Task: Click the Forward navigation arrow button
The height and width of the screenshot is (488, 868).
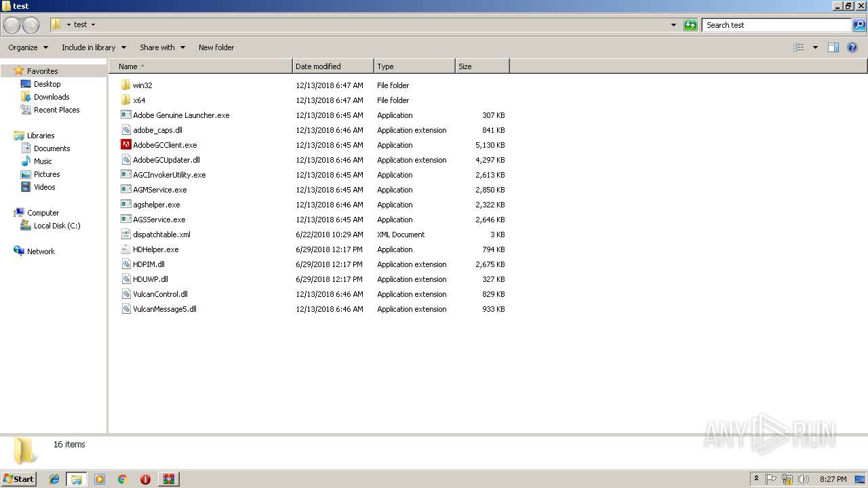Action: pos(31,25)
